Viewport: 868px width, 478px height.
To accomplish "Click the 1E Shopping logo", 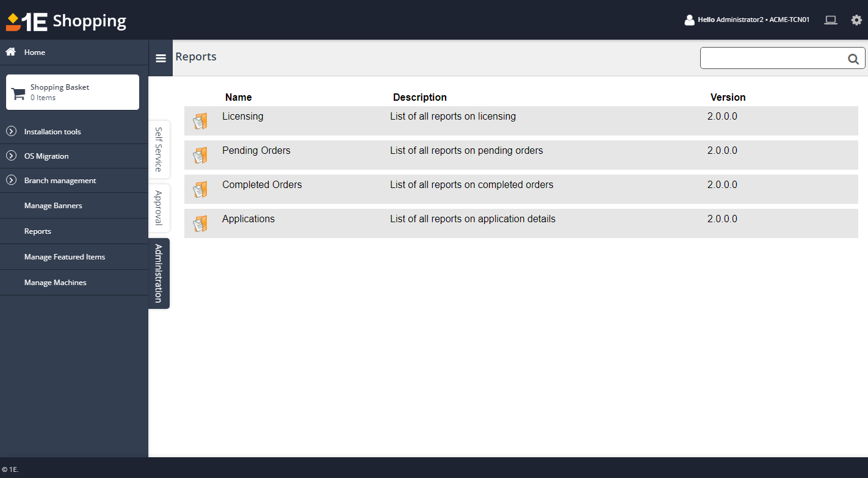I will (66, 21).
